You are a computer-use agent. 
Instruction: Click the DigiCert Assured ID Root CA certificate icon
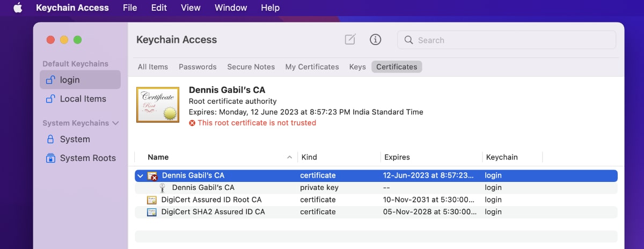click(x=152, y=200)
